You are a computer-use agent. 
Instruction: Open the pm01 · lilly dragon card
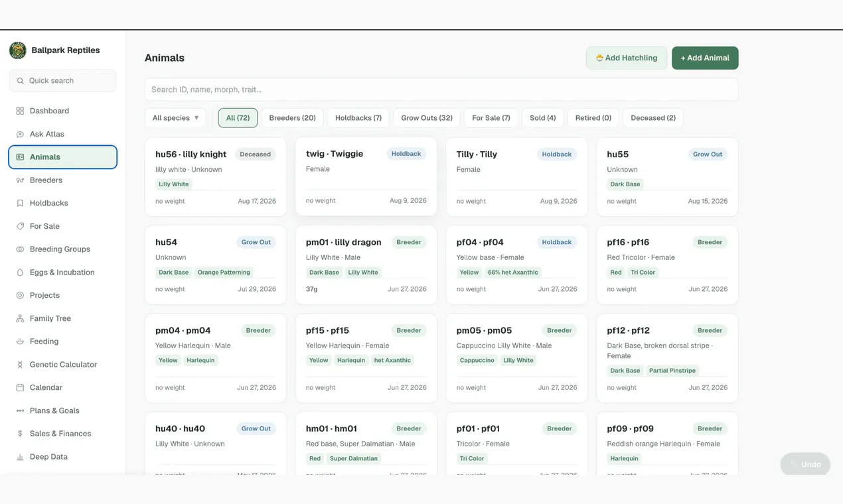tap(366, 265)
